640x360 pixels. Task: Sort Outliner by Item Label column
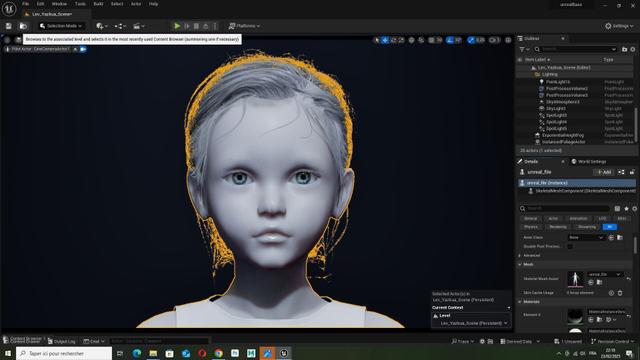point(537,60)
